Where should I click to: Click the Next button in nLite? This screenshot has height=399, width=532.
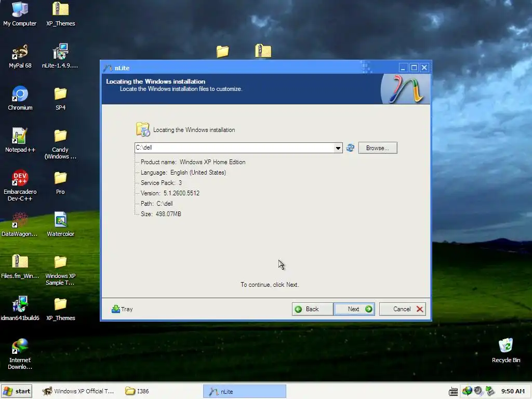click(x=354, y=309)
